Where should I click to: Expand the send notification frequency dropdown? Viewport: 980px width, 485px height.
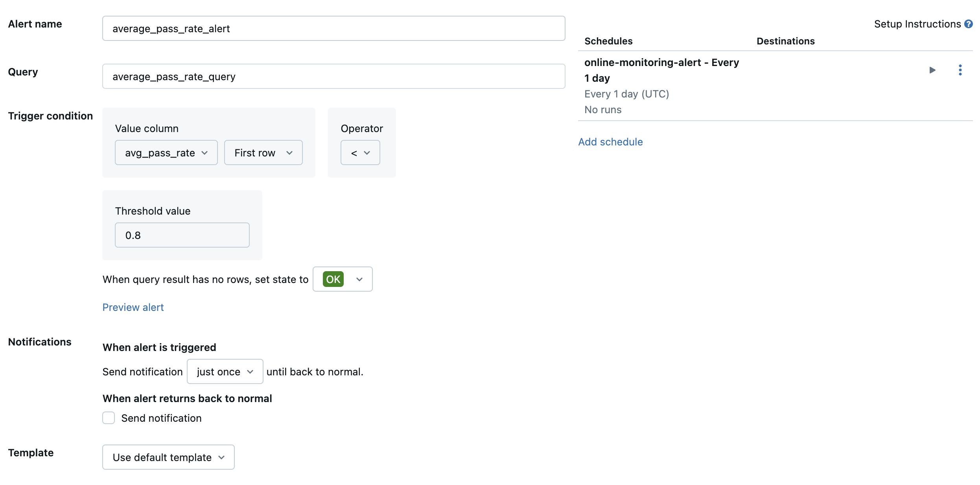226,371
